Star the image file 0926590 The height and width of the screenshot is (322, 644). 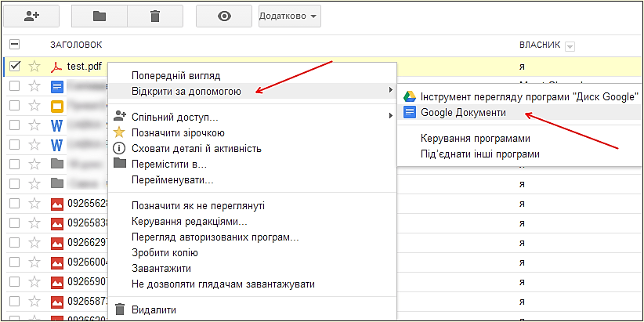[34, 282]
